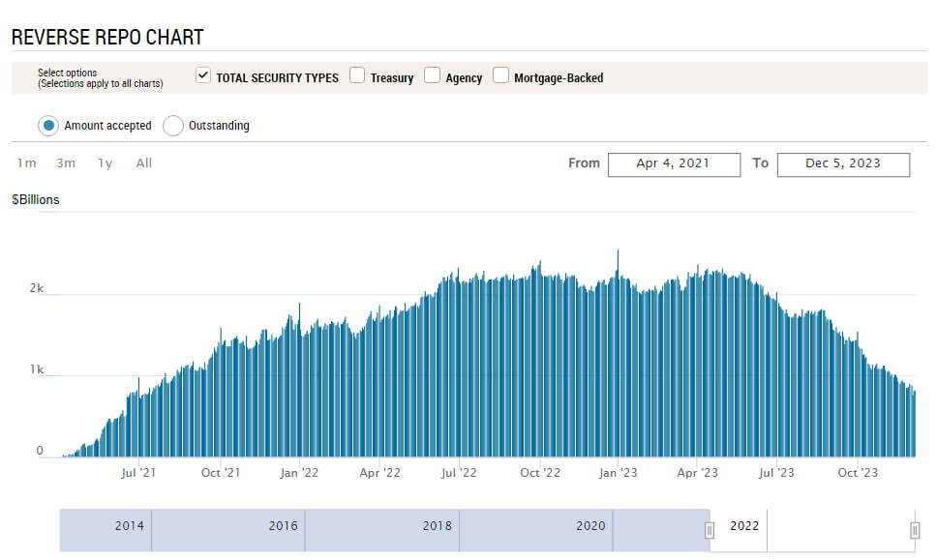The width and height of the screenshot is (937, 560).
Task: Click the $Billions axis title
Action: coord(35,200)
